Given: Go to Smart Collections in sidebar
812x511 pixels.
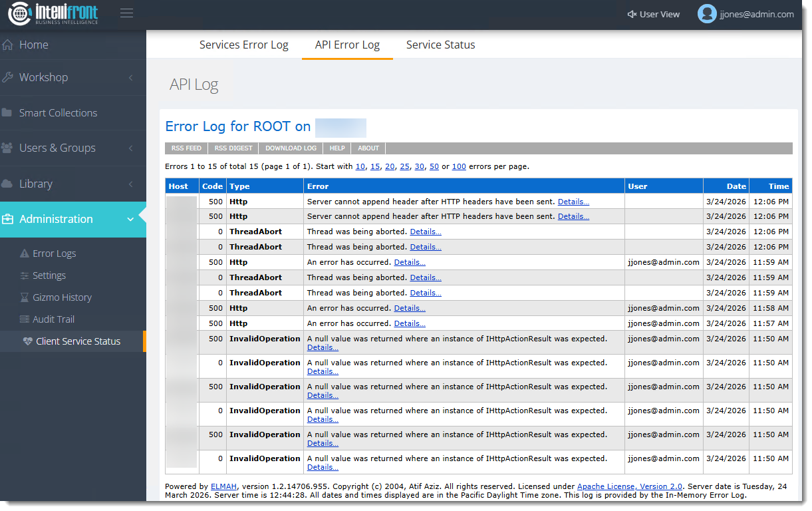Looking at the screenshot, I should click(58, 113).
